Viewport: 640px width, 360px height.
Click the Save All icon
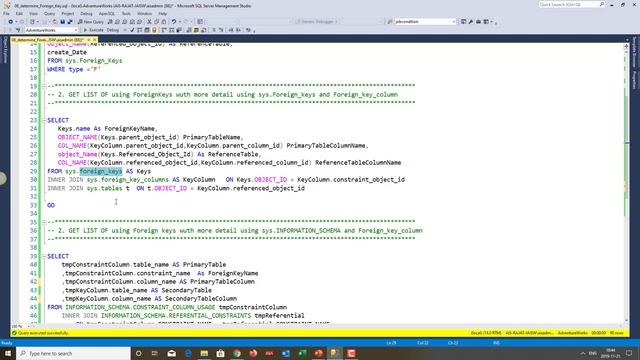pyautogui.click(x=70, y=22)
